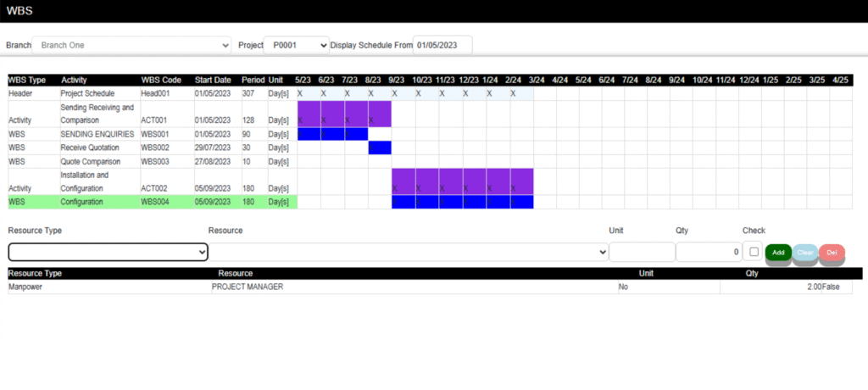Click the red Del button

coord(832,253)
